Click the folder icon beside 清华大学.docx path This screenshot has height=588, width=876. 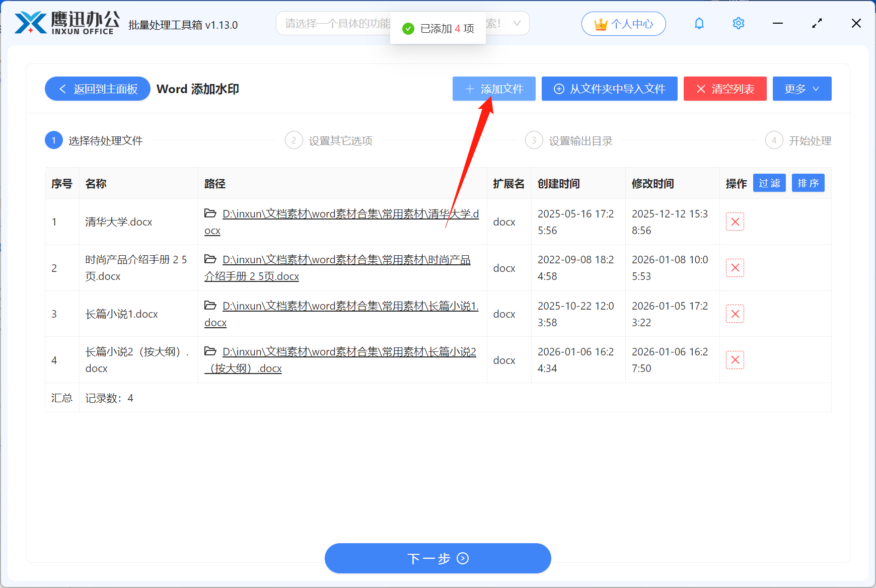pos(210,213)
